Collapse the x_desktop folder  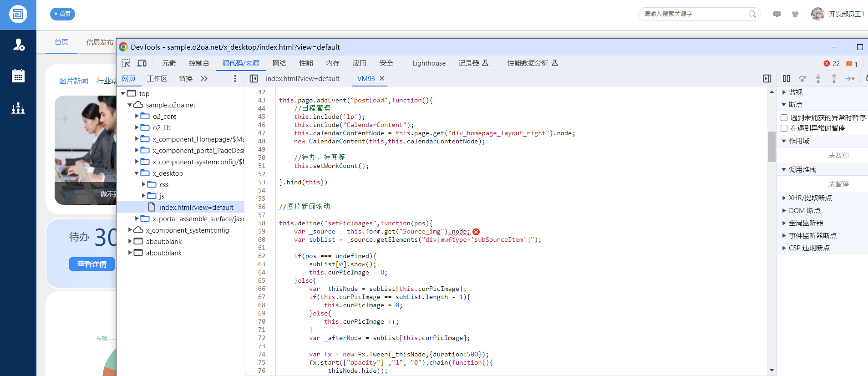(x=137, y=173)
